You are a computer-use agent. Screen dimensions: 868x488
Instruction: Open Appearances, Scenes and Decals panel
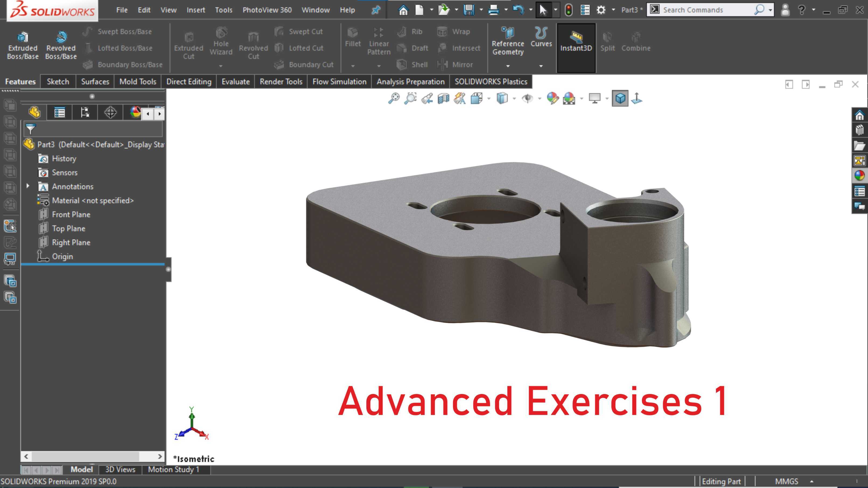click(860, 176)
